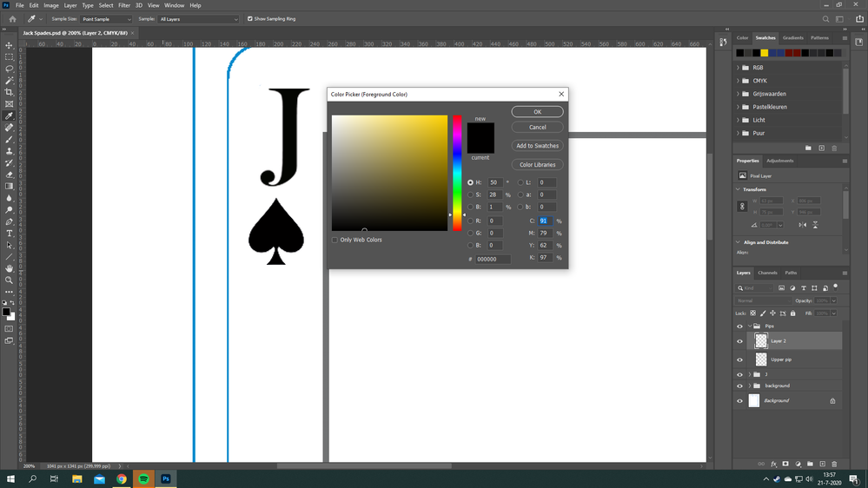Screen dimensions: 868x488
Task: Switch to the Gradients tab
Action: pos(792,37)
